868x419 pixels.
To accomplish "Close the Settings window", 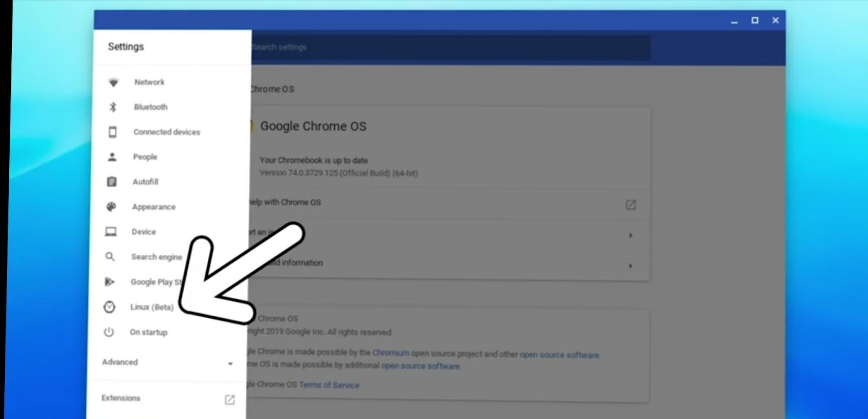I will click(775, 20).
